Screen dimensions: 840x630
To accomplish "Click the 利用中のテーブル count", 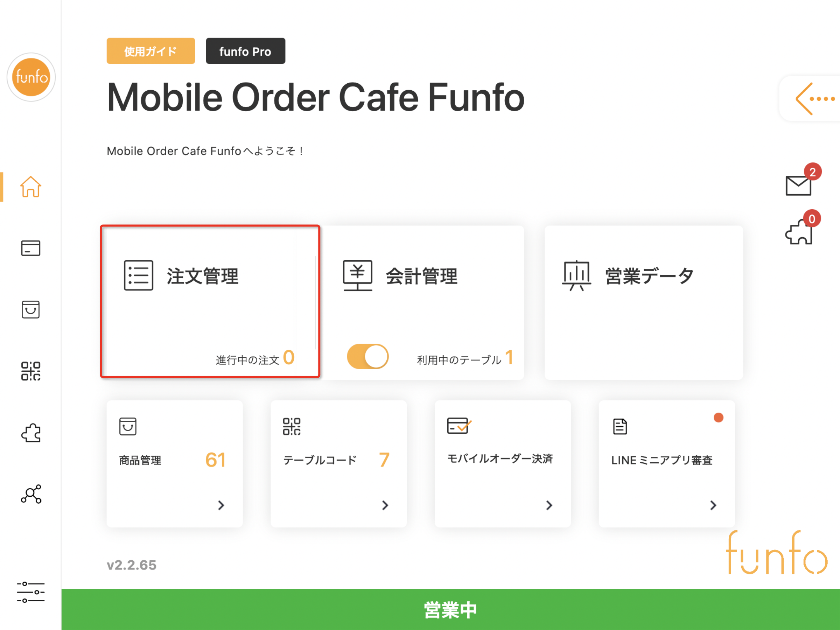I will click(x=509, y=357).
